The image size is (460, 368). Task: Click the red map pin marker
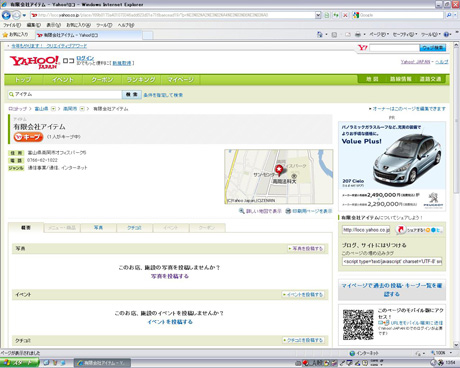[279, 170]
